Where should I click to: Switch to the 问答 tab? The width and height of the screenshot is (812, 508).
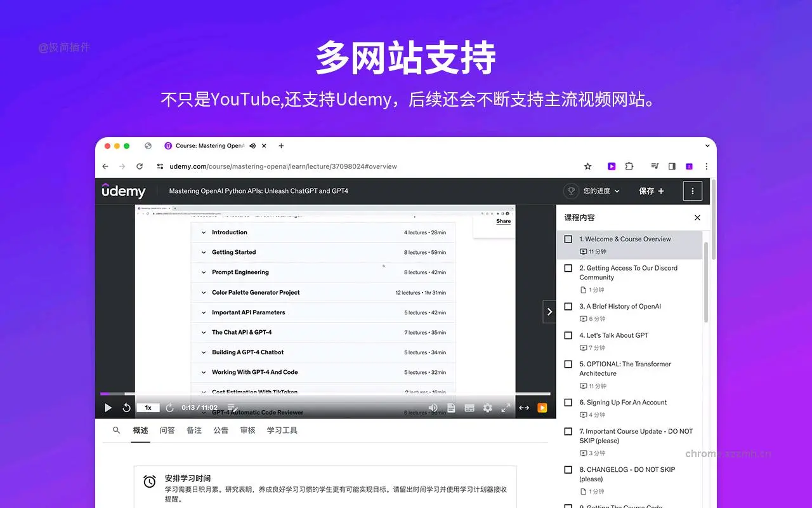point(167,430)
